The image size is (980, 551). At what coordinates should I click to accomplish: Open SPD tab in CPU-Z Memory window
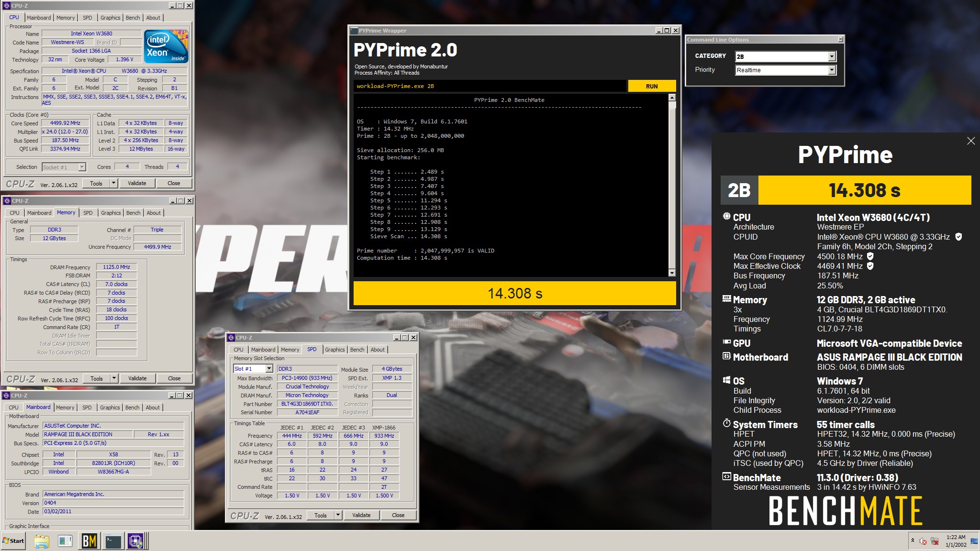(88, 213)
